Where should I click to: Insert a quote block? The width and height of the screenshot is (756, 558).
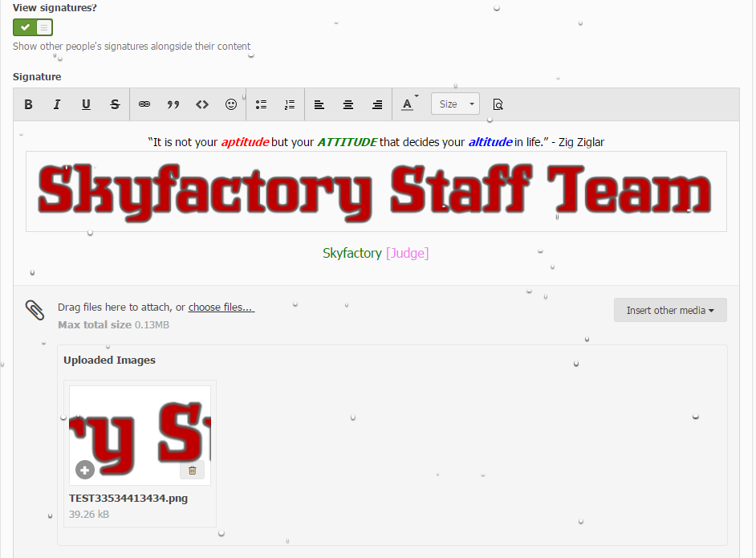pos(173,104)
